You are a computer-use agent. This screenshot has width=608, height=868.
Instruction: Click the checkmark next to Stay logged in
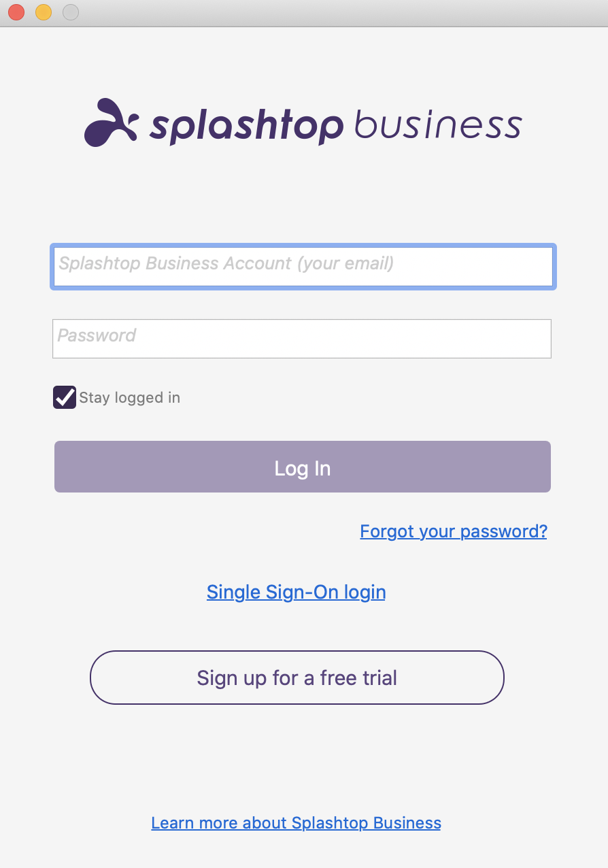(x=63, y=397)
